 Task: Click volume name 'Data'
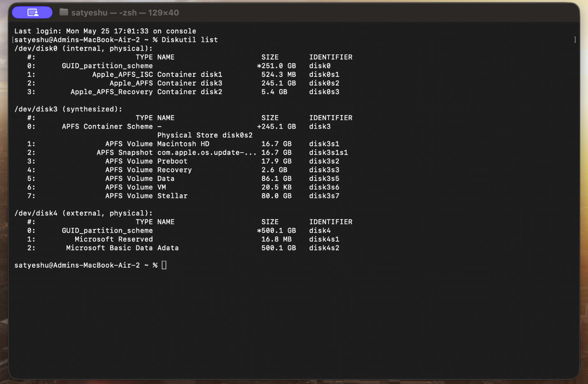coord(166,178)
